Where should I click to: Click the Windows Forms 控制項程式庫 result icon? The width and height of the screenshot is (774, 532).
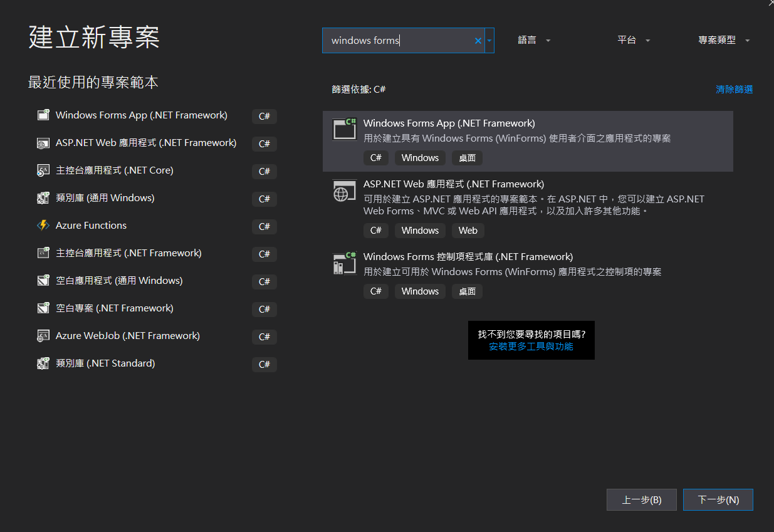[x=344, y=263]
